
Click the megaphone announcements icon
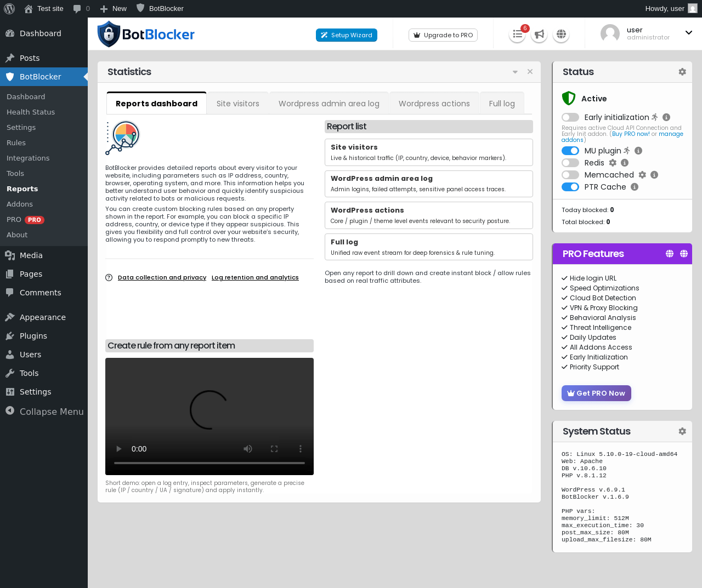pyautogui.click(x=539, y=35)
